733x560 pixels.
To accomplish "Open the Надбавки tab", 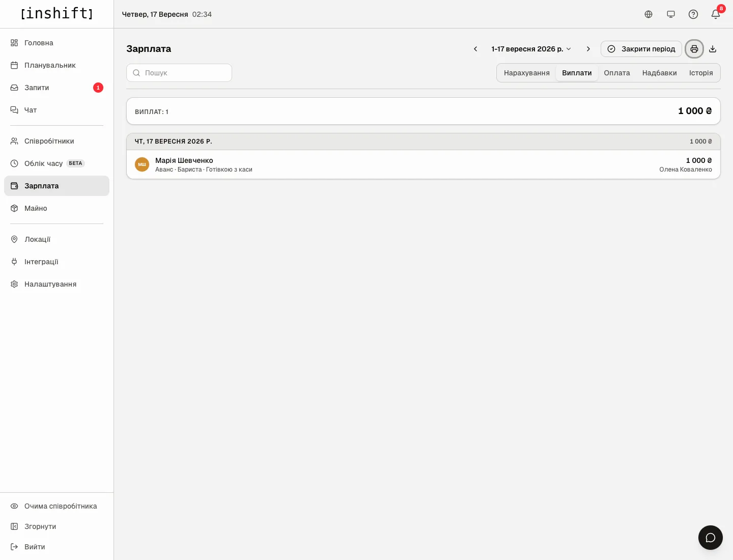I will click(660, 73).
